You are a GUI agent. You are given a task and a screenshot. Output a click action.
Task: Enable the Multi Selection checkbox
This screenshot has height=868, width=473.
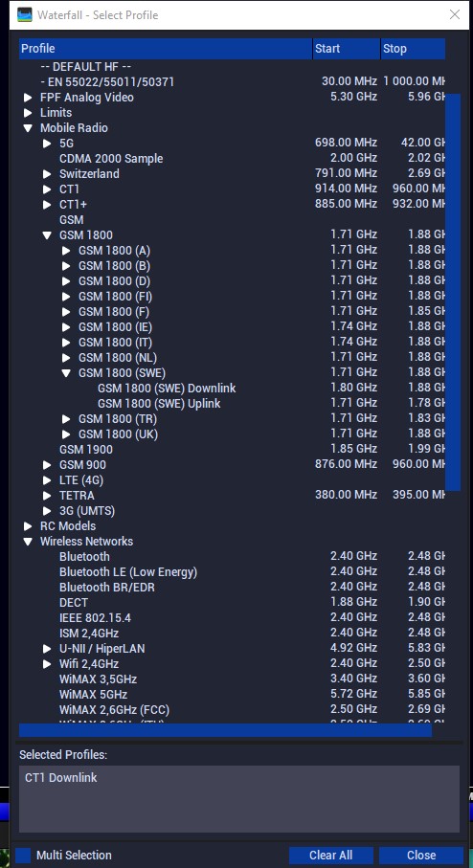pyautogui.click(x=23, y=856)
